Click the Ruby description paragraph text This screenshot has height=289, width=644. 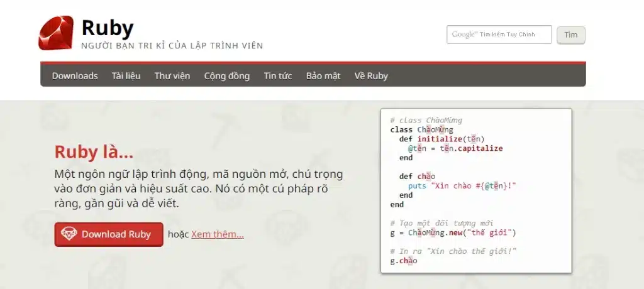pos(198,188)
